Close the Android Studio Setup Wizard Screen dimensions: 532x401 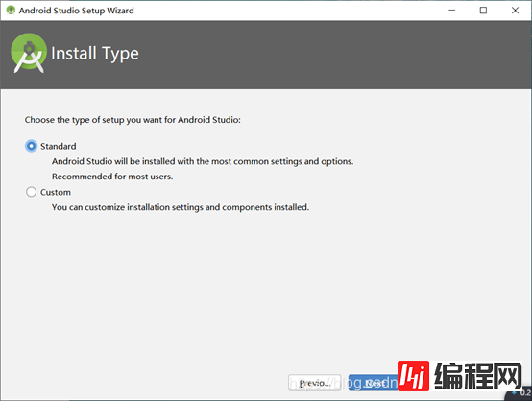click(515, 11)
